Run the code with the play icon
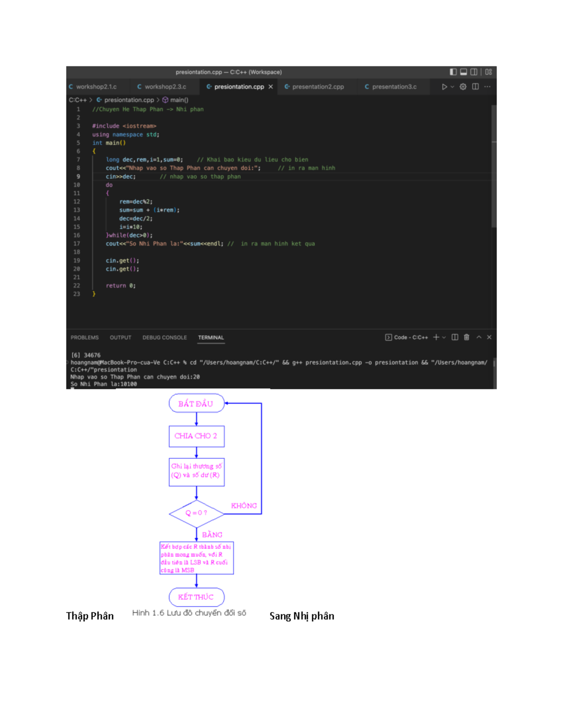 pyautogui.click(x=444, y=87)
